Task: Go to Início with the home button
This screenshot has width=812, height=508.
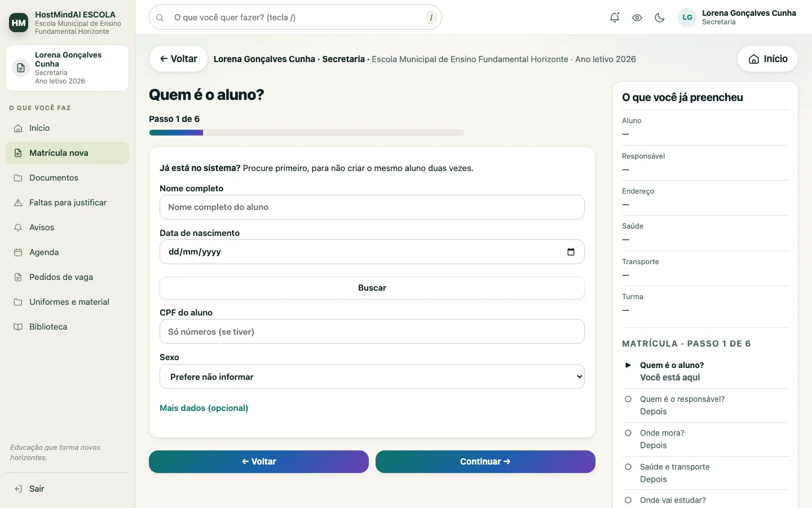Action: (767, 59)
